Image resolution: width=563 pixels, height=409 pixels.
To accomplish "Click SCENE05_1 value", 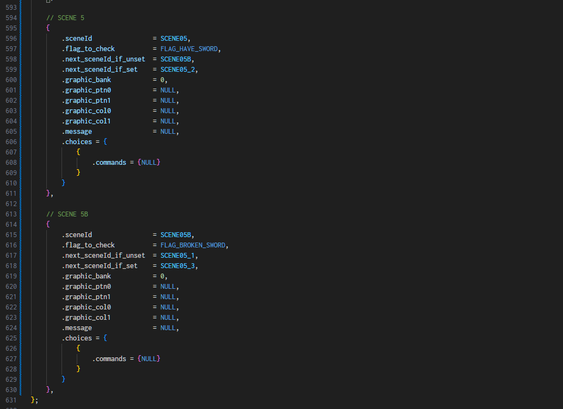I will (x=177, y=256).
